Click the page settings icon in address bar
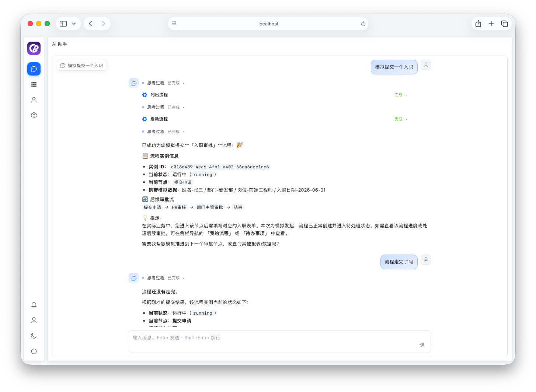 (x=174, y=24)
